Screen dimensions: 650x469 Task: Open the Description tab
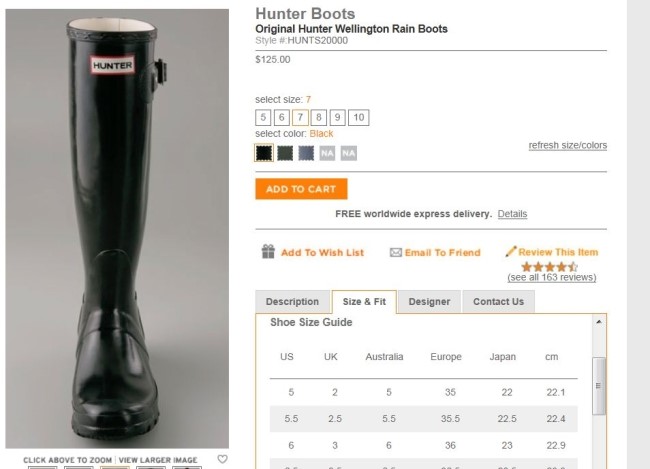coord(292,301)
